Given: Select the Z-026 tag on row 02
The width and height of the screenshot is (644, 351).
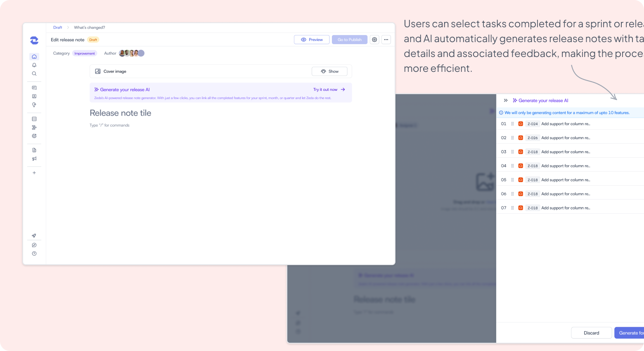Looking at the screenshot, I should click(533, 138).
